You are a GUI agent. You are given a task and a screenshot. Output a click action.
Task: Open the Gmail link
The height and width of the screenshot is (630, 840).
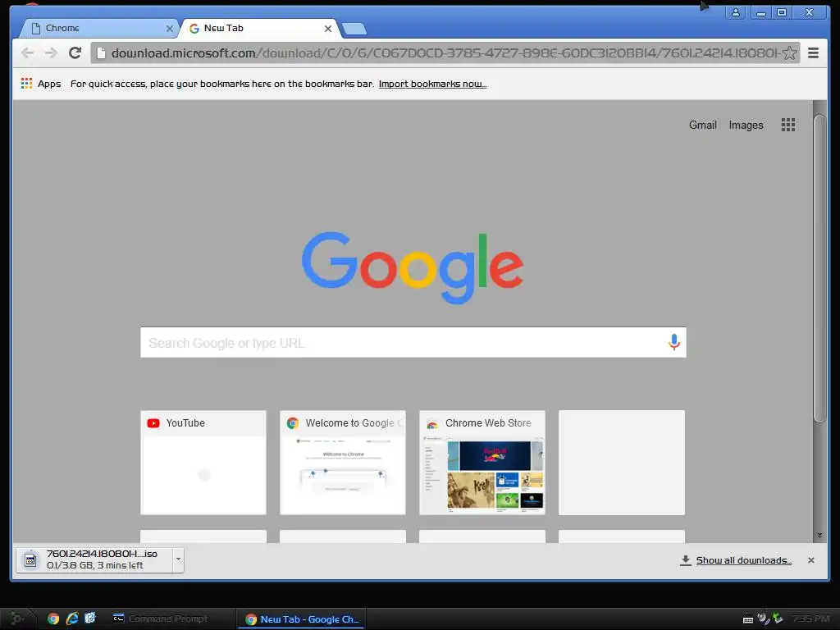702,125
